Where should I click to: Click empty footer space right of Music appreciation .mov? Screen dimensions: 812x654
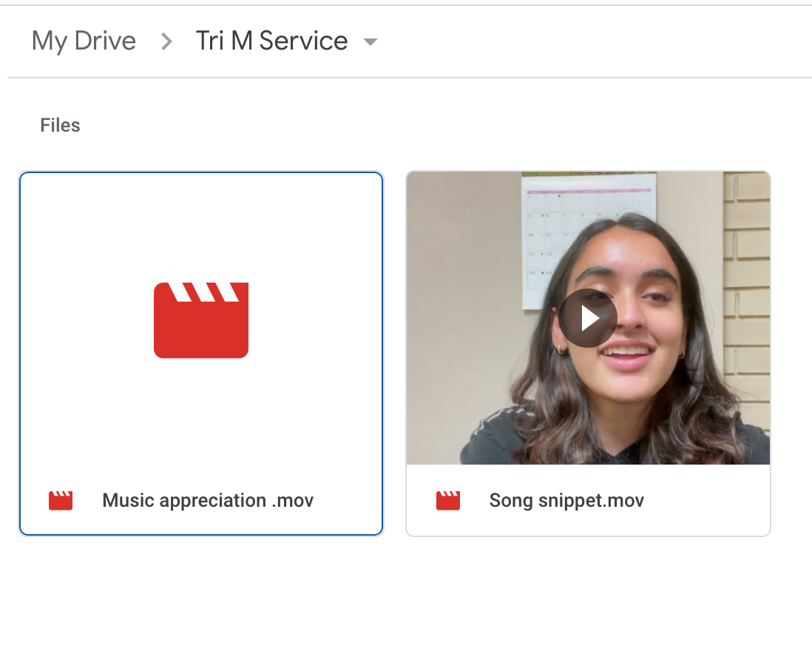348,501
